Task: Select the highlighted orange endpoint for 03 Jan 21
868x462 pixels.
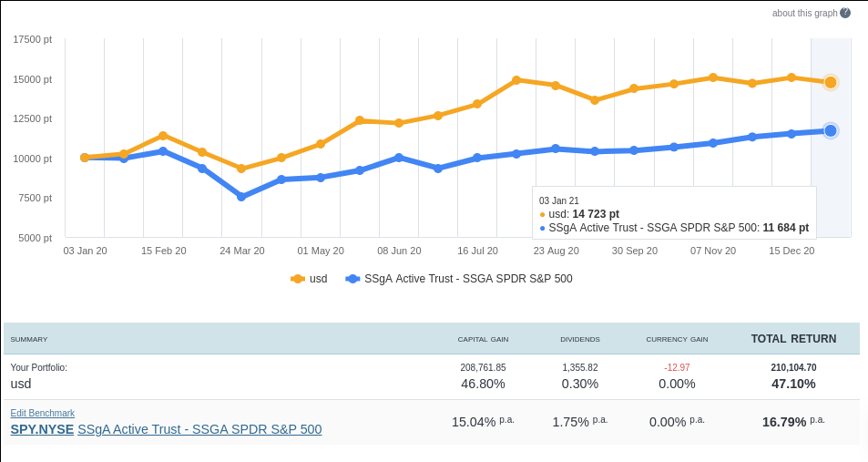Action: click(831, 82)
